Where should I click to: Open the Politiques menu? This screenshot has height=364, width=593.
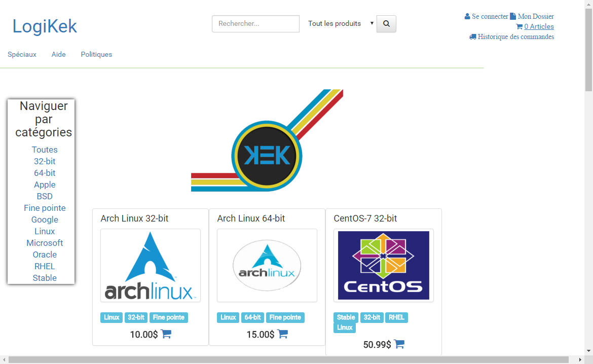pyautogui.click(x=96, y=54)
